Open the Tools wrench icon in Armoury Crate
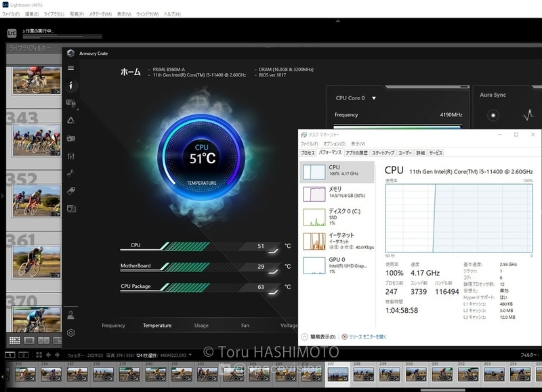542x392 pixels. [x=71, y=173]
